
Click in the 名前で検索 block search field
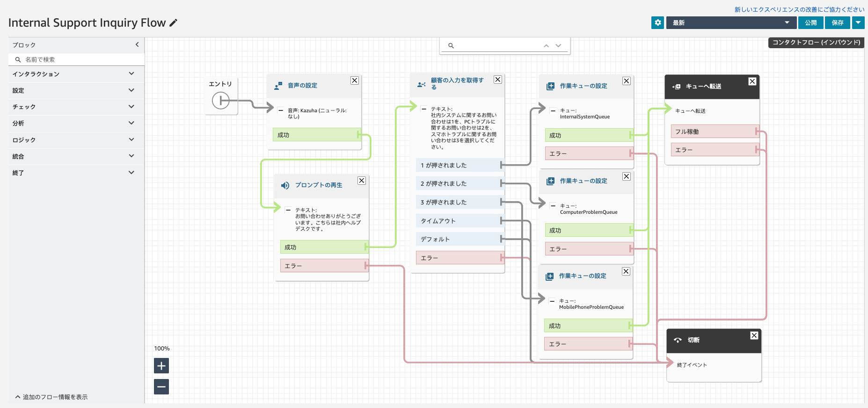76,59
